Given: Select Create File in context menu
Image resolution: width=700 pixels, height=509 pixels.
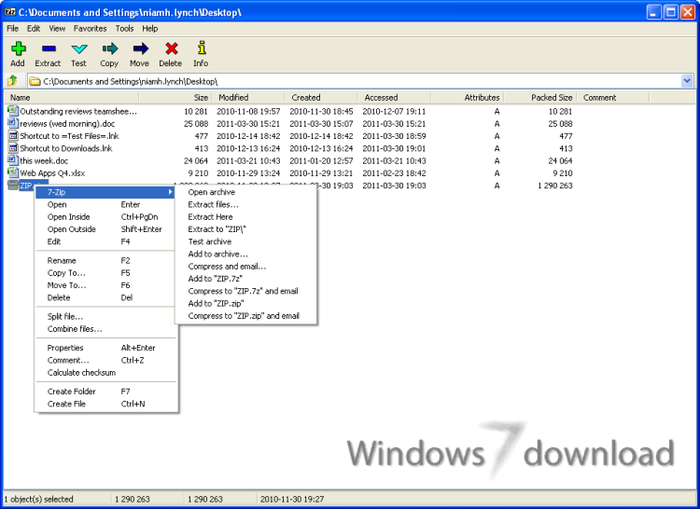Looking at the screenshot, I should [67, 404].
